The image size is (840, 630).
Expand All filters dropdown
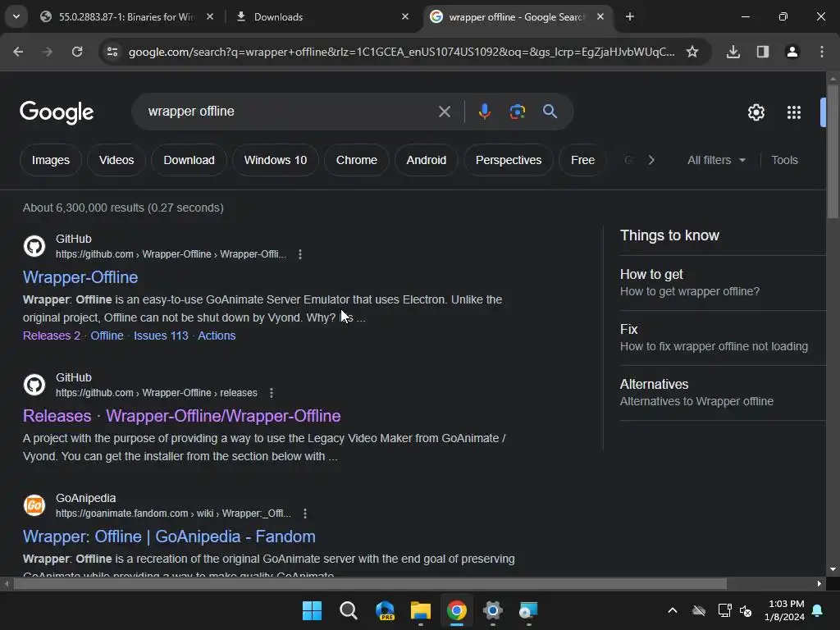coord(716,160)
